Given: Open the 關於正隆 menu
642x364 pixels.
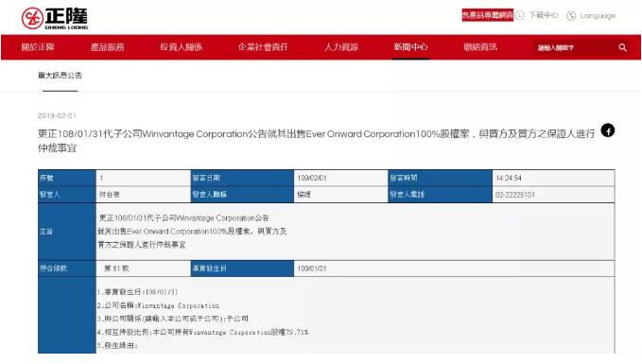Looking at the screenshot, I should [38, 47].
